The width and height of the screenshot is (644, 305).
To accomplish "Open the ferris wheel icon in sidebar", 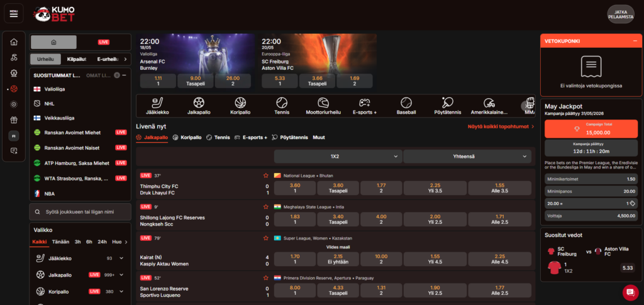I will [14, 73].
